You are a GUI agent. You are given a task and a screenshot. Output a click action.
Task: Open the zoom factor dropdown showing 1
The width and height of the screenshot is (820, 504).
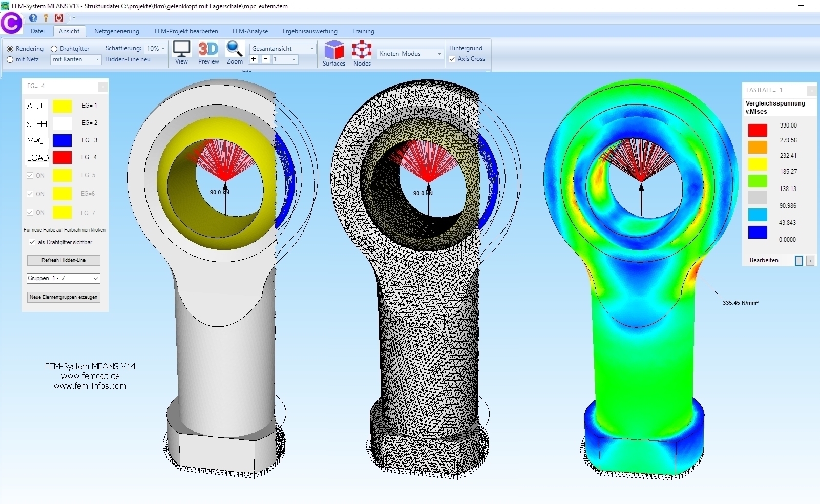[285, 59]
